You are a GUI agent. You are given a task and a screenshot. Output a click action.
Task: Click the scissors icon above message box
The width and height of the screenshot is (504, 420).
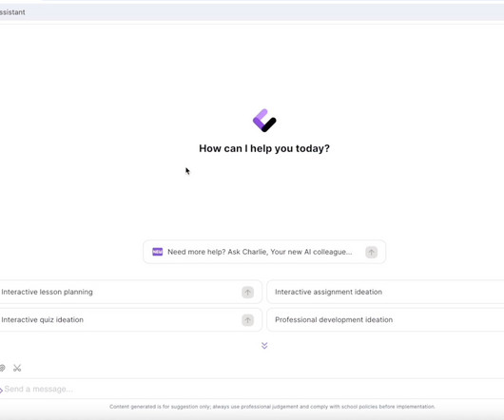[17, 368]
